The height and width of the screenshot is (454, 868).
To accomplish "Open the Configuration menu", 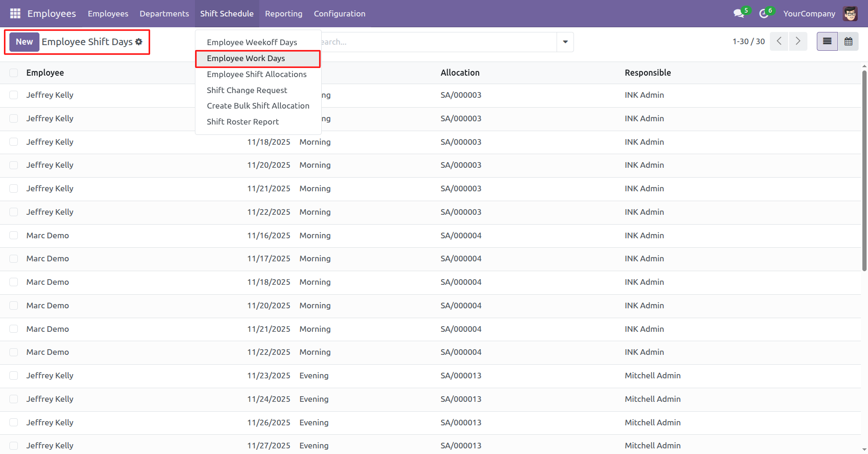I will coord(340,14).
